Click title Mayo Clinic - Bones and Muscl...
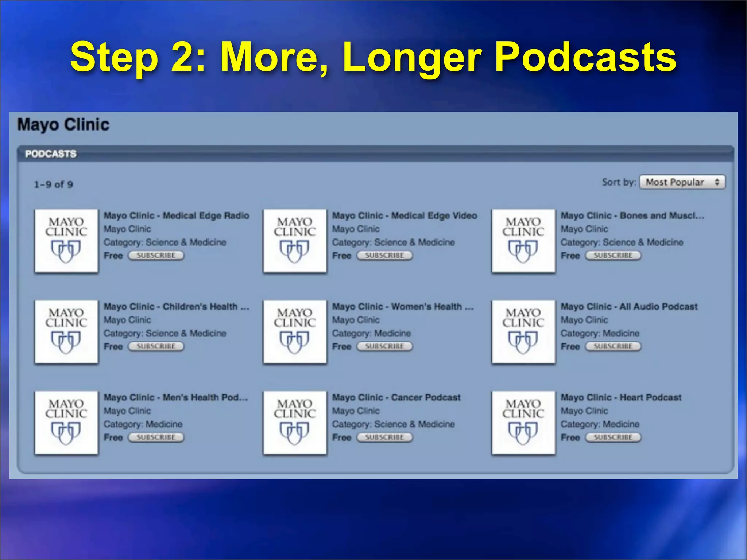 (632, 215)
